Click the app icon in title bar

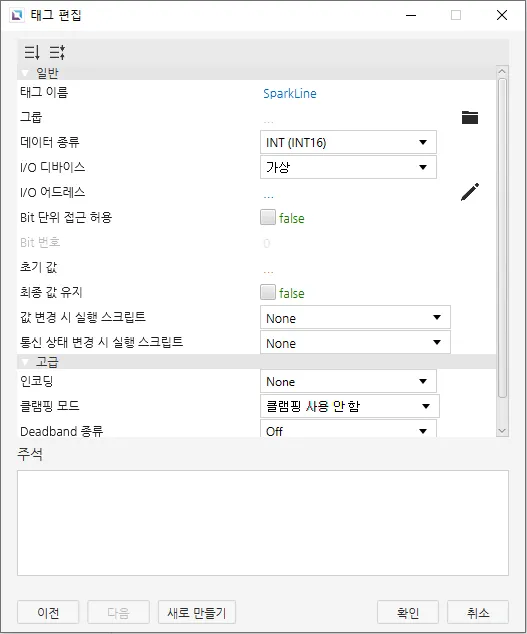click(x=17, y=15)
